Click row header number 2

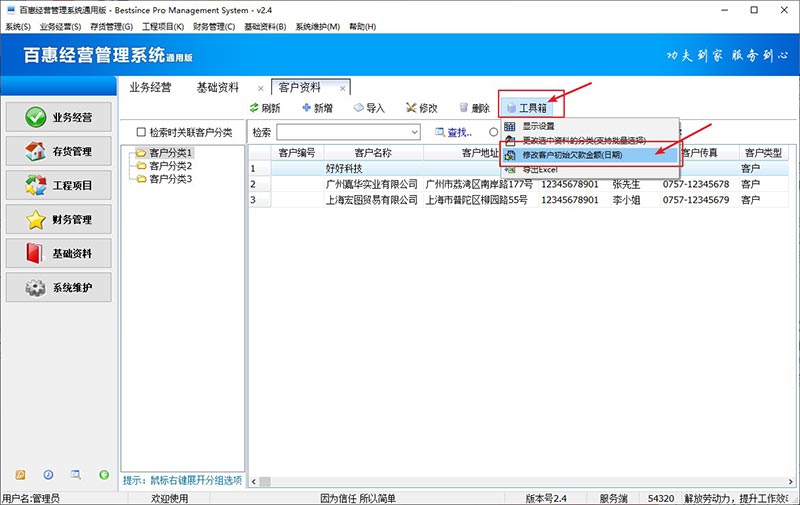click(260, 184)
